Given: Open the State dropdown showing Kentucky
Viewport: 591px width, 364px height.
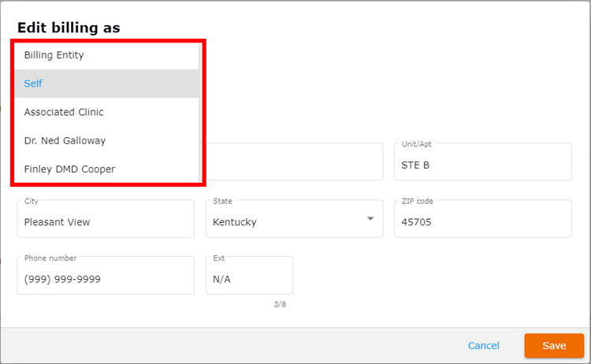Looking at the screenshot, I should (x=295, y=218).
